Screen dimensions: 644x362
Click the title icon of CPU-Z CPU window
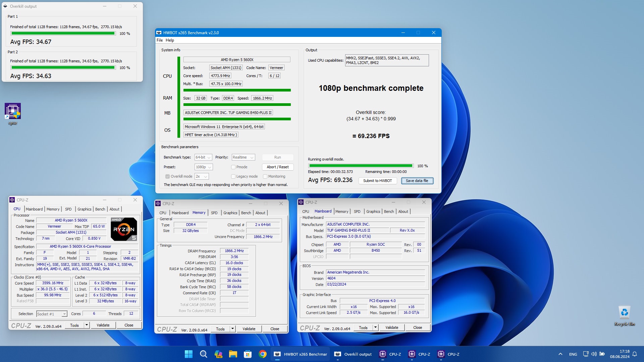coord(12,200)
